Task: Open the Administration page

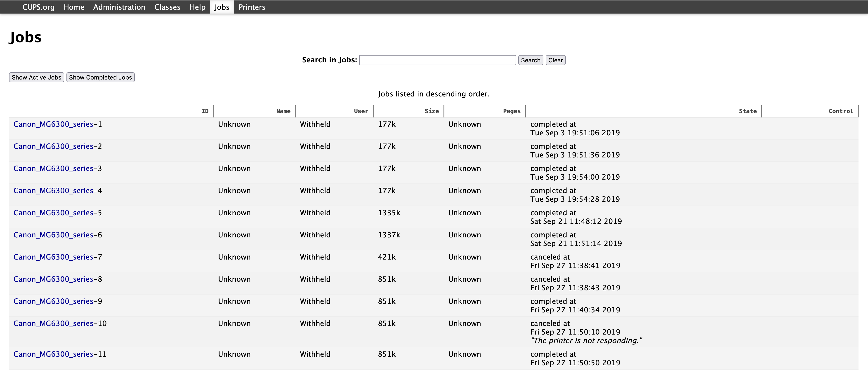Action: (119, 7)
